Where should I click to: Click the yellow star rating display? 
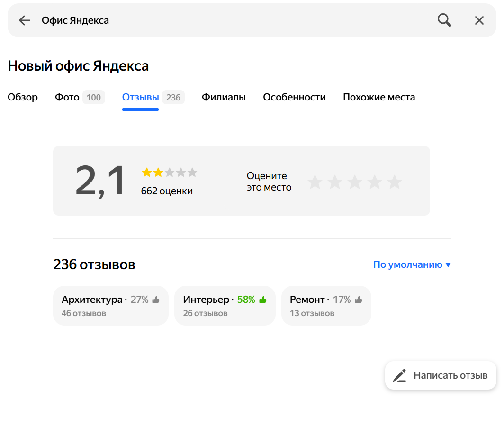(170, 173)
